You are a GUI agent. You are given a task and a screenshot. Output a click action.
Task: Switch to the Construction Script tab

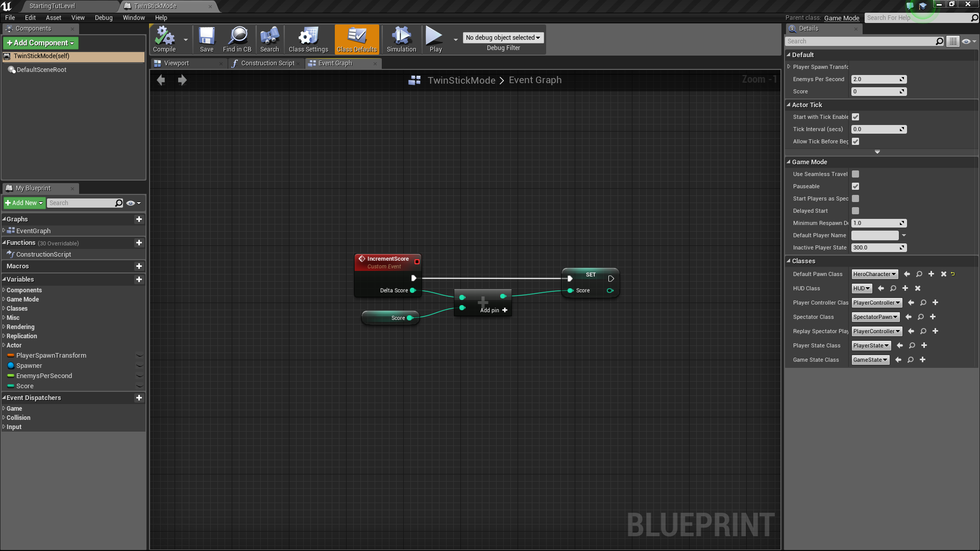coord(267,63)
